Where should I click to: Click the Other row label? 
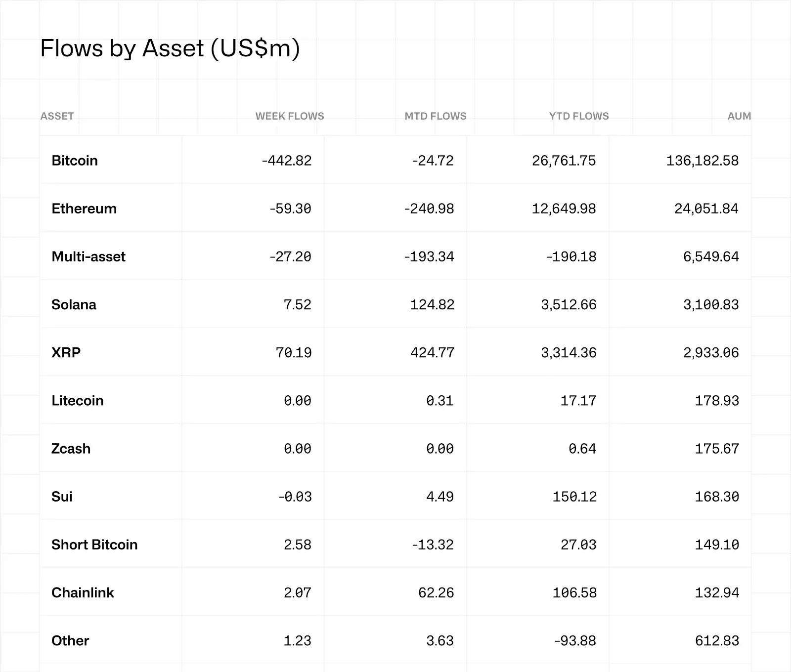pyautogui.click(x=70, y=640)
